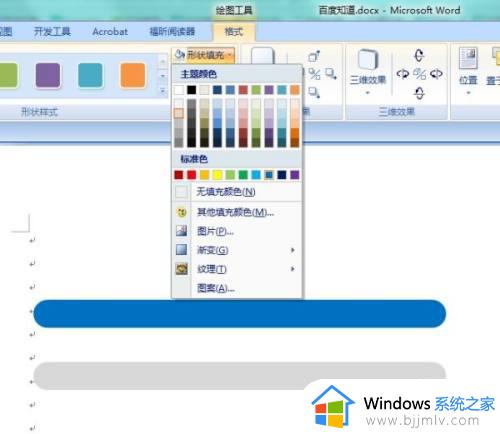
Task: Choose 图案(A) pattern fill option
Action: pyautogui.click(x=237, y=288)
